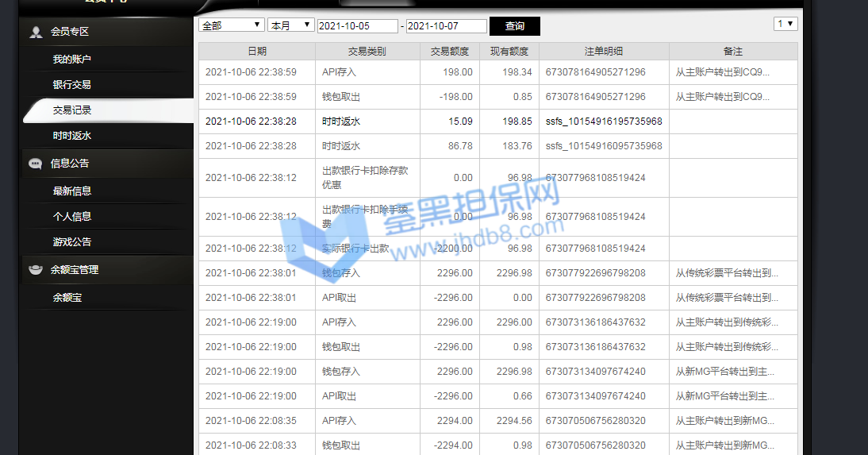Expand the page number dropdown
This screenshot has height=455, width=868.
coord(785,24)
